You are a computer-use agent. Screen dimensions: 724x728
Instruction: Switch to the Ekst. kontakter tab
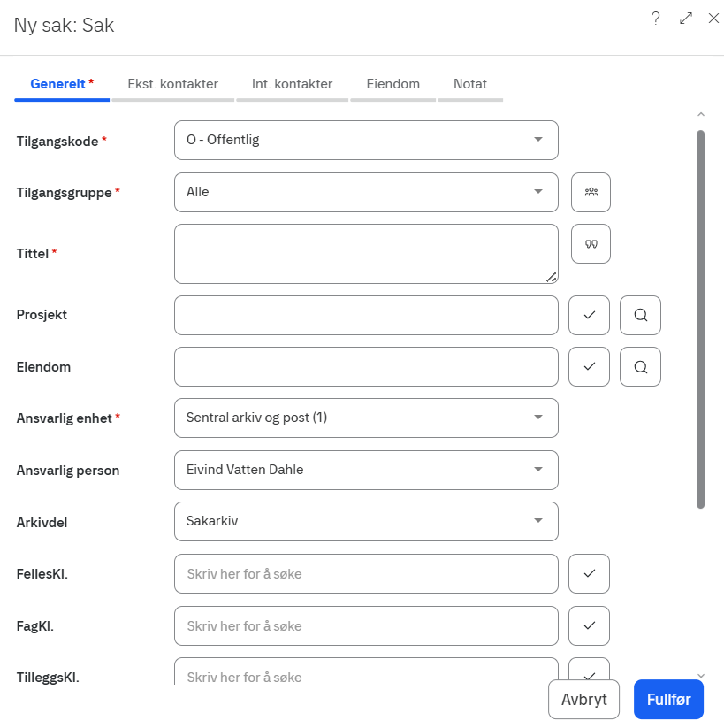click(x=172, y=84)
